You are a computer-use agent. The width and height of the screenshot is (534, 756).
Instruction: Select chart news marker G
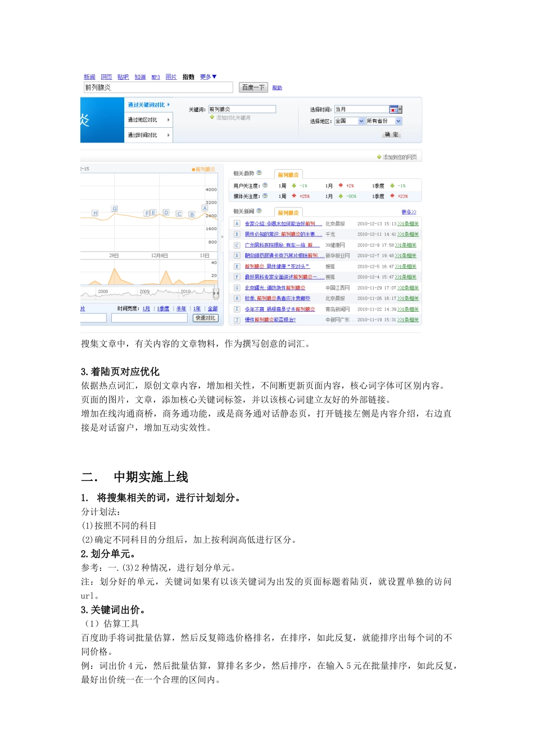[x=115, y=209]
